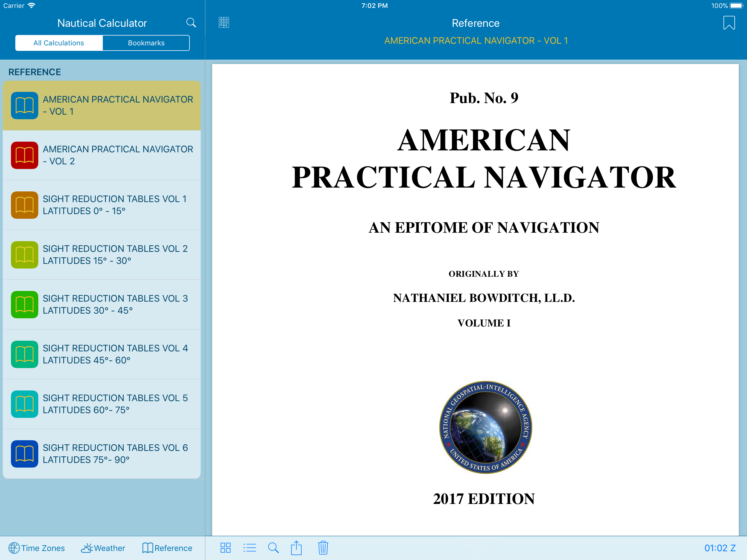The width and height of the screenshot is (747, 560).
Task: Open the grid keypad icon in header
Action: tap(224, 23)
